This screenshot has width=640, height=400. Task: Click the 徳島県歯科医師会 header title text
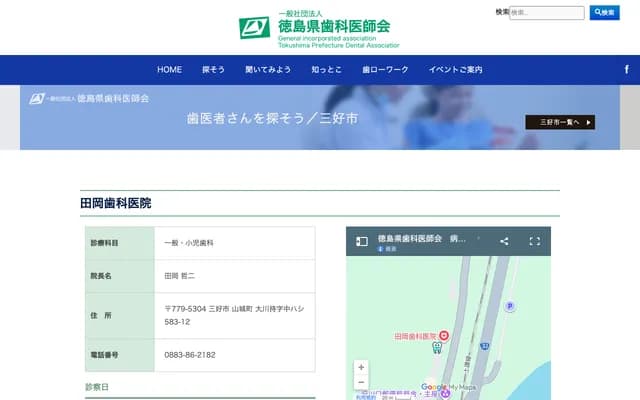tap(334, 26)
